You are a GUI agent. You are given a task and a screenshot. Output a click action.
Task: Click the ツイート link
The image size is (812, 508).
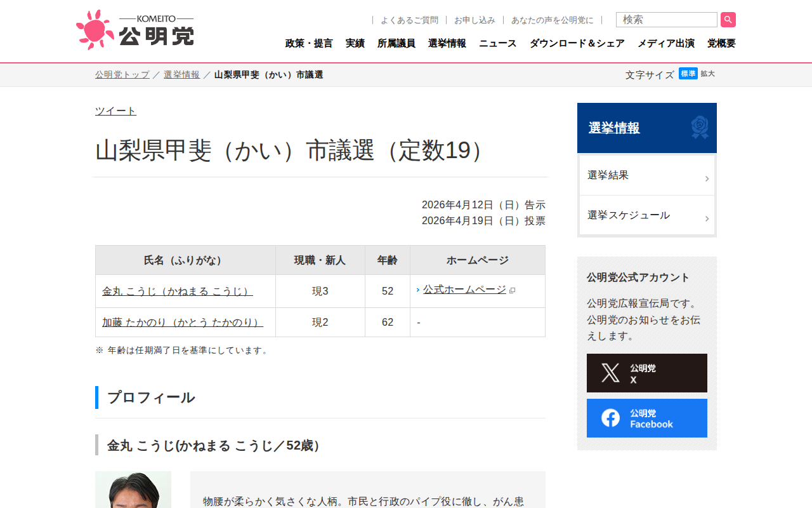click(115, 111)
